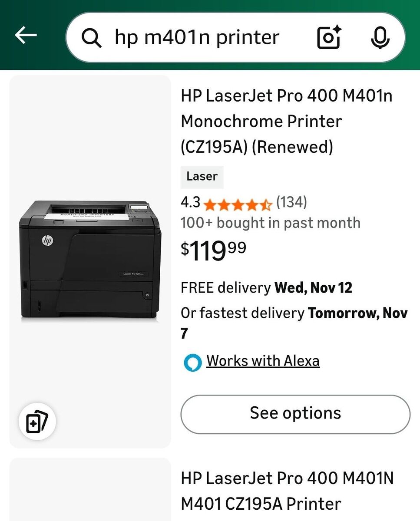This screenshot has width=420, height=521.
Task: Open the orange star rating breakdown
Action: coord(237,203)
